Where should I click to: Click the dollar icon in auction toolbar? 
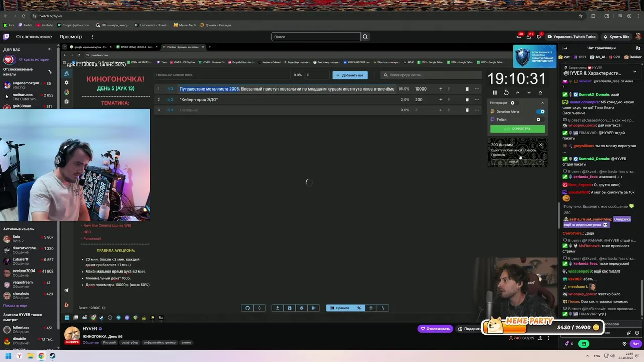(x=259, y=308)
